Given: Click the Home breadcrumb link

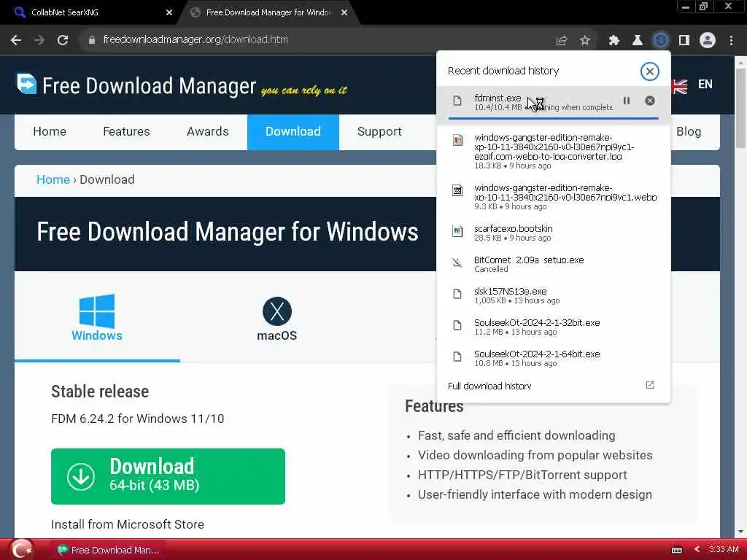Looking at the screenshot, I should click(53, 179).
